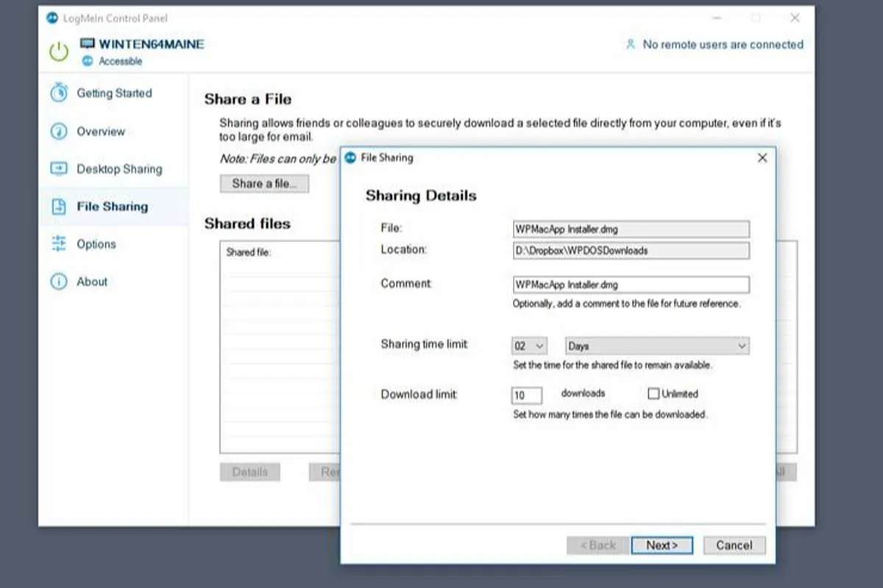The width and height of the screenshot is (883, 588).
Task: Go to the Getting Started section
Action: pos(114,93)
